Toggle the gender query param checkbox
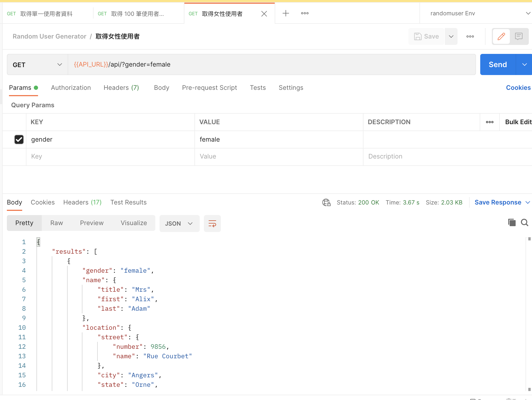 coord(19,139)
